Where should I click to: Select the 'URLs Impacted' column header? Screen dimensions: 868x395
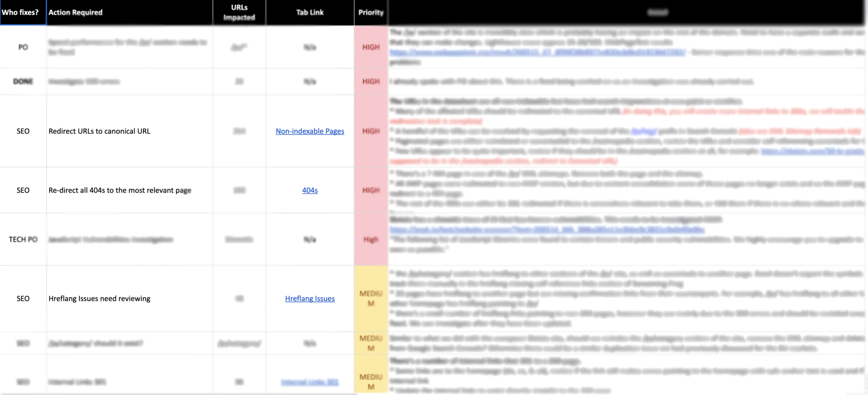(x=239, y=12)
